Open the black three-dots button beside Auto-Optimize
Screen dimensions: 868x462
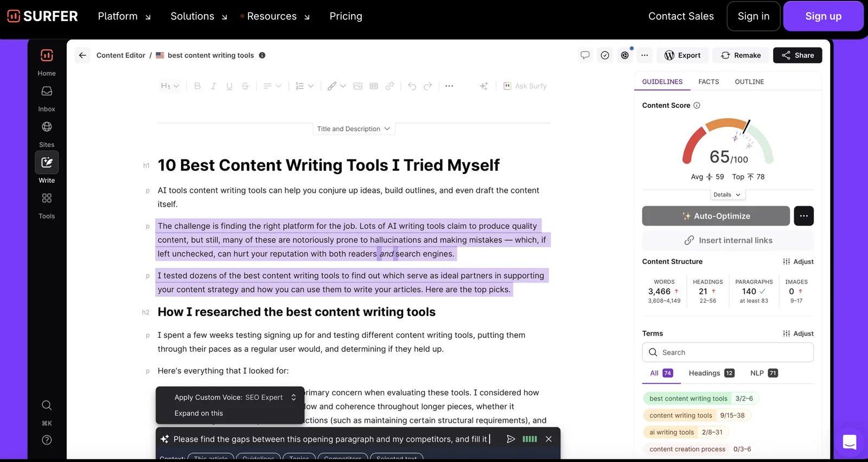click(804, 216)
